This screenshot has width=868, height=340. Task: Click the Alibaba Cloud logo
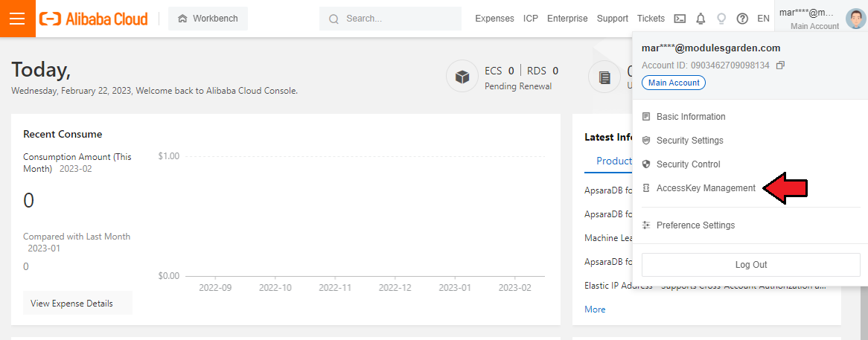pyautogui.click(x=94, y=19)
